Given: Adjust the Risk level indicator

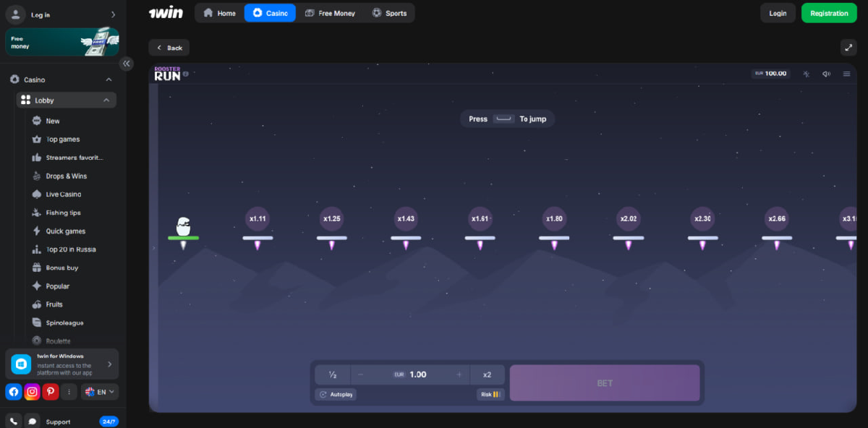Looking at the screenshot, I should tap(490, 395).
